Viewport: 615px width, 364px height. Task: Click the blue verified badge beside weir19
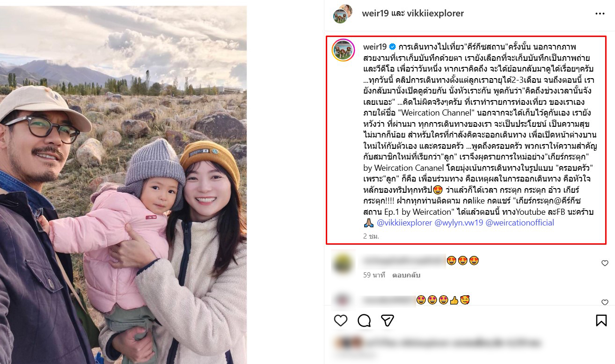point(393,47)
